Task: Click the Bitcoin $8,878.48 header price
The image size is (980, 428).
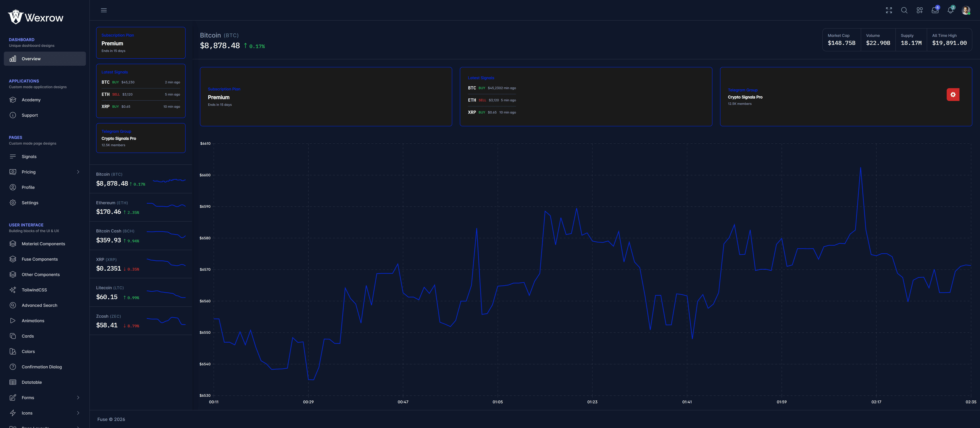Action: [x=220, y=46]
